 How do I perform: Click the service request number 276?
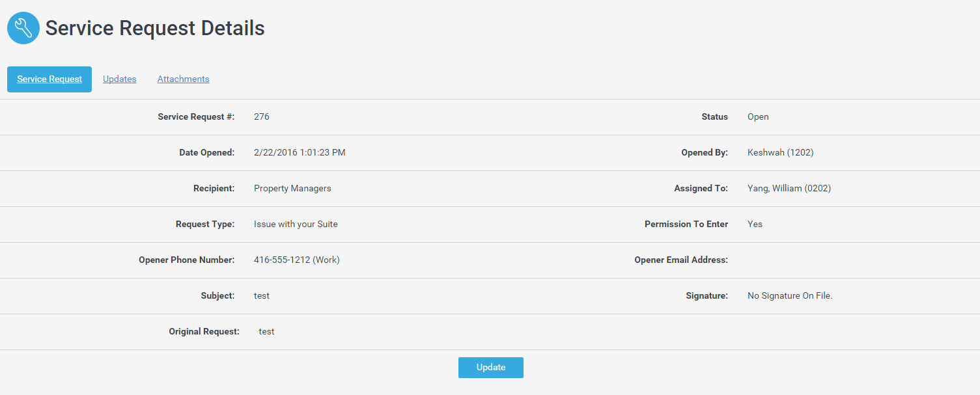click(x=261, y=117)
